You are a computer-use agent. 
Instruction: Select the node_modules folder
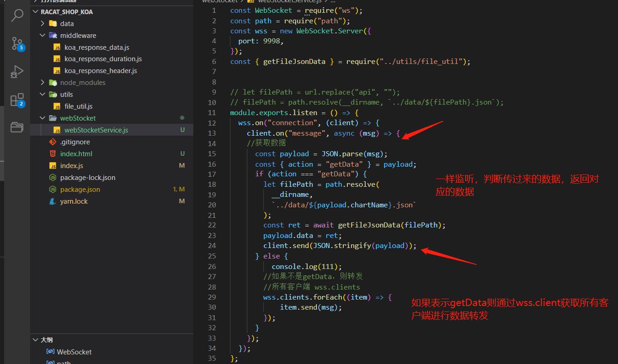click(x=112, y=83)
